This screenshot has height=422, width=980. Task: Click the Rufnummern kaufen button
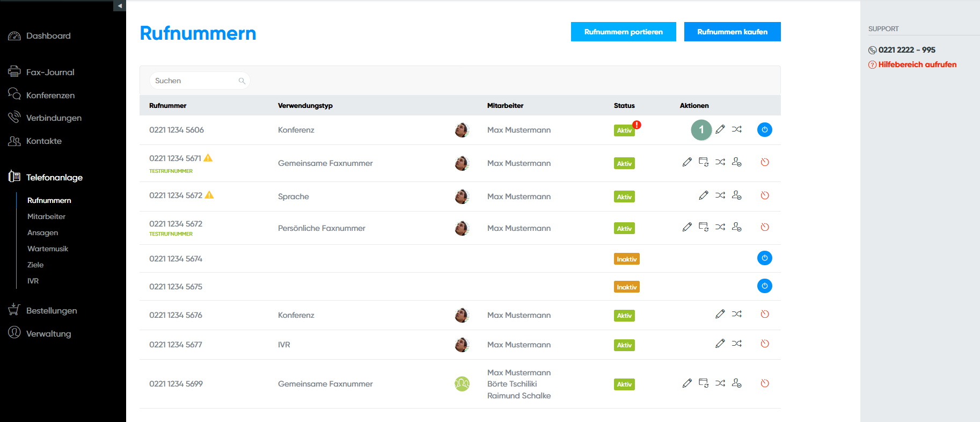click(x=732, y=32)
